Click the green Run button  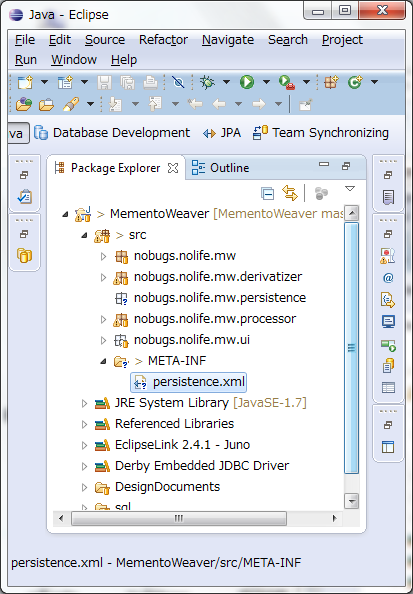click(x=247, y=82)
